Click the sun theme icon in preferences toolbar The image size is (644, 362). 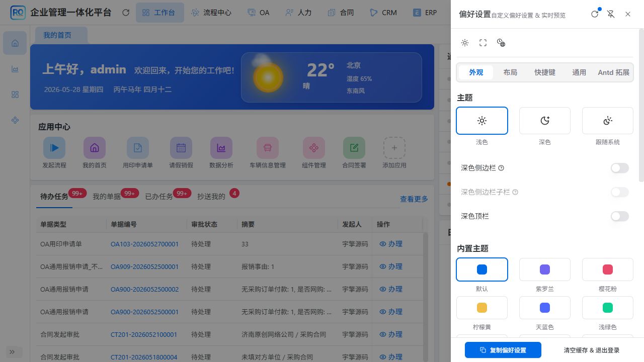pyautogui.click(x=465, y=43)
